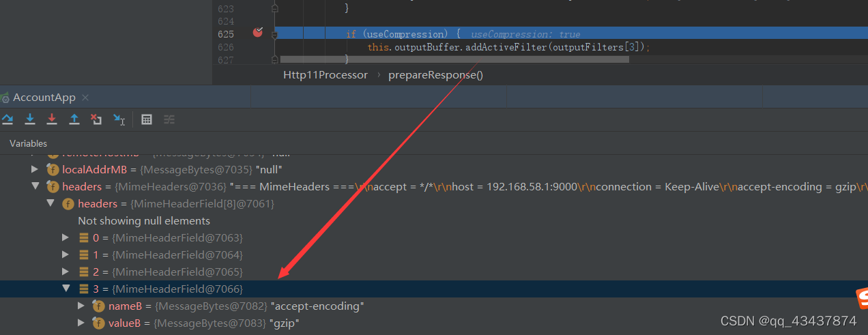
Task: Select row 1 = MimeHeaderField@7064
Action: (434, 254)
